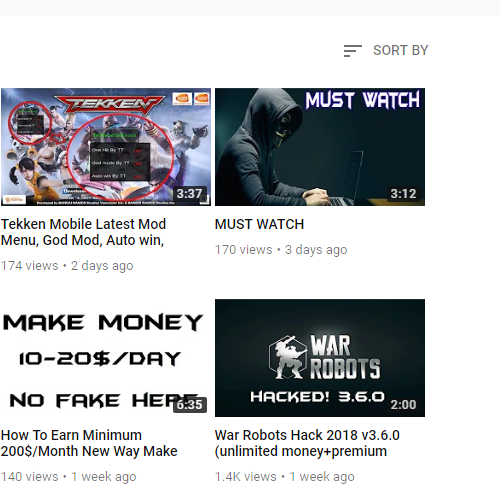Click '1.4K views • 1 week ago' text
Viewport: 500px width, 500px height.
(x=285, y=477)
